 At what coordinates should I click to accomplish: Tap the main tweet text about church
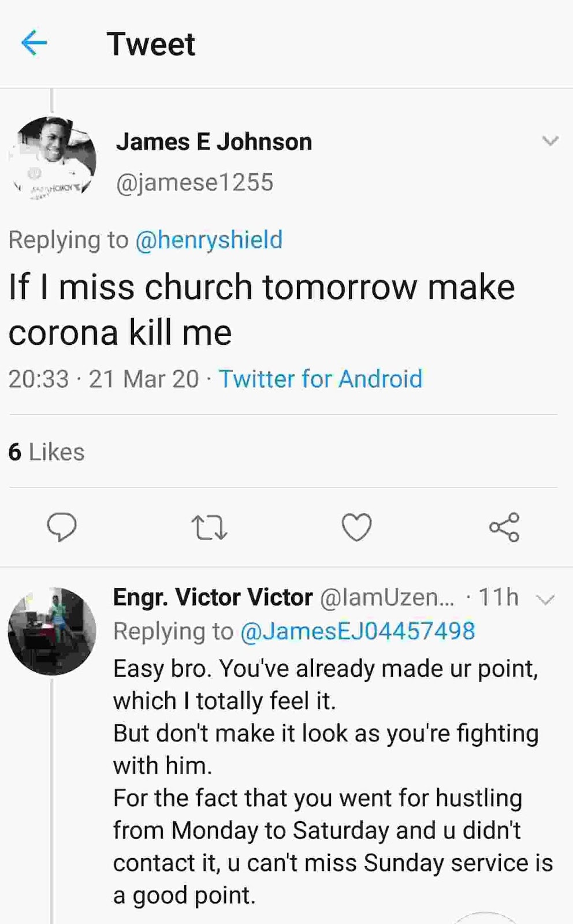(261, 310)
